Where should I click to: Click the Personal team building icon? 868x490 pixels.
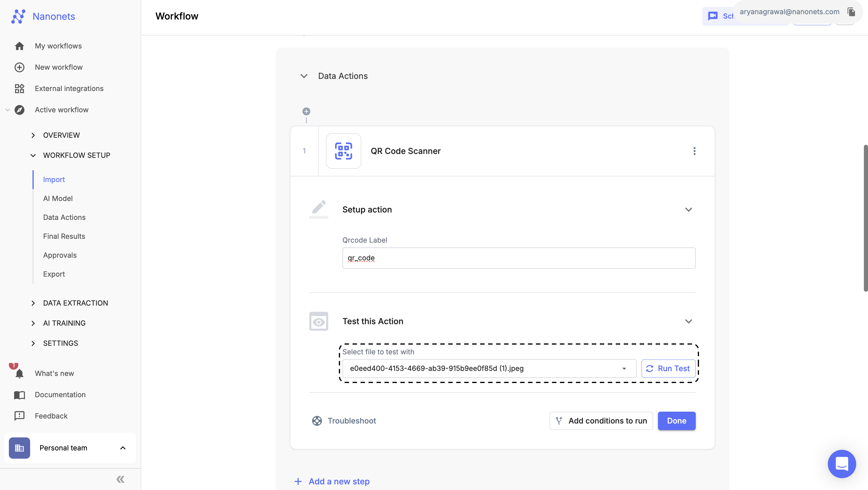[x=19, y=448]
